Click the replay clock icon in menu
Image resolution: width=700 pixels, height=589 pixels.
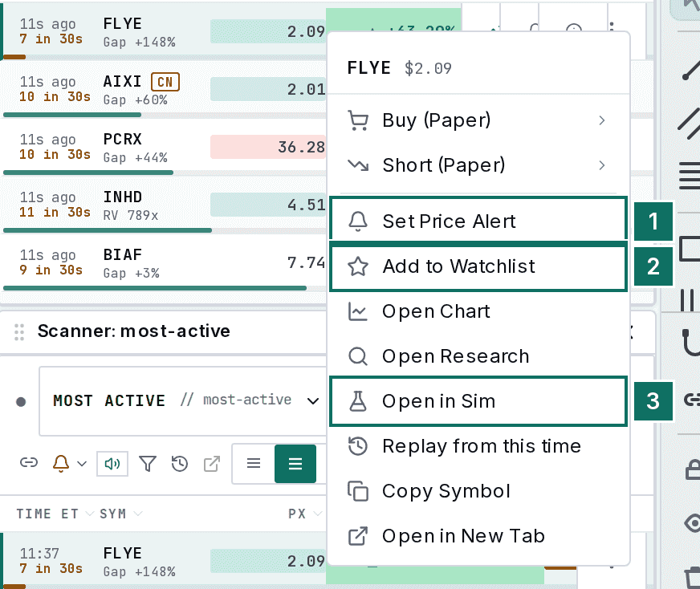[358, 446]
